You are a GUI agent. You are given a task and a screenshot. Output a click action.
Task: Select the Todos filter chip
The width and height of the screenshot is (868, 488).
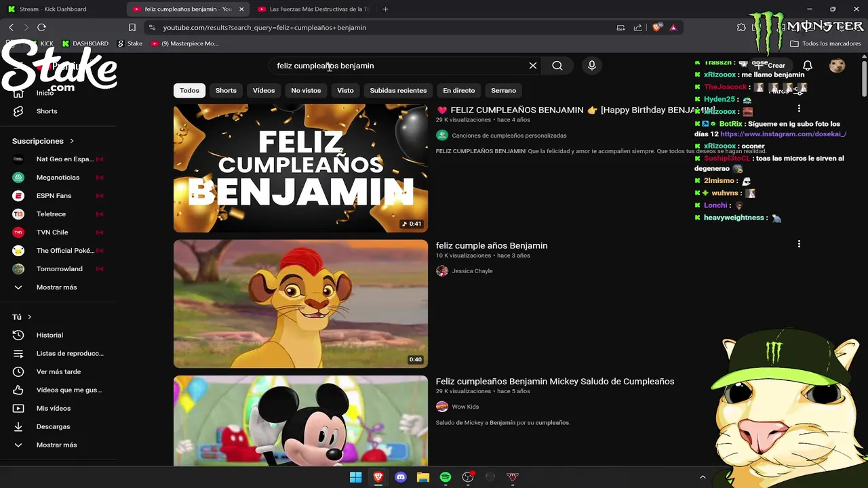point(189,90)
